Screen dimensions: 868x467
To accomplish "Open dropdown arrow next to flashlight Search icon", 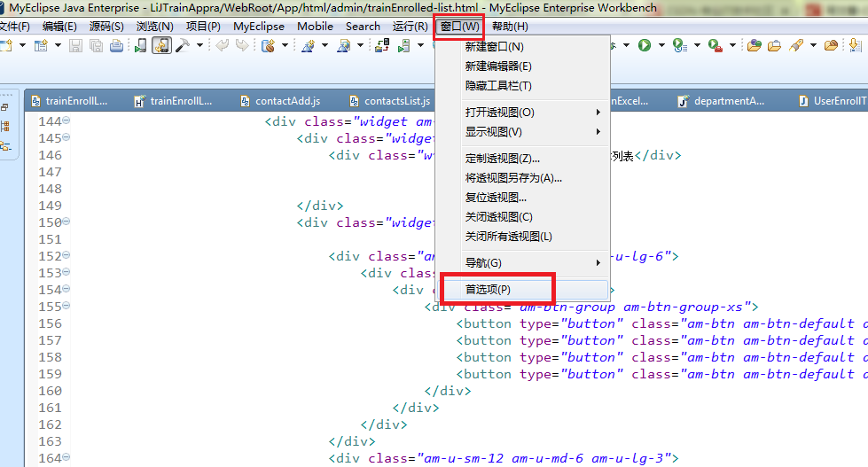I will coord(813,45).
